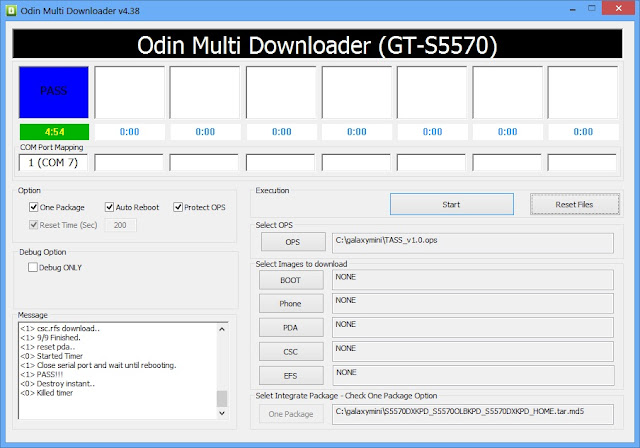Image resolution: width=640 pixels, height=448 pixels.
Task: Select the '<0> Started Timer' log line
Action: (x=51, y=356)
